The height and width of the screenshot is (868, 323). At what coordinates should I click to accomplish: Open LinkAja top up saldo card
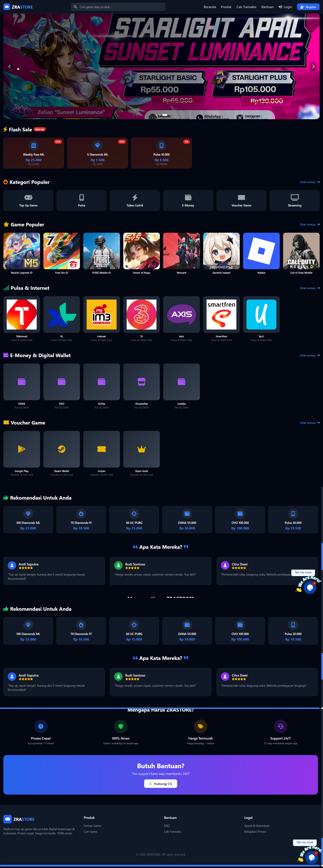coord(181,382)
